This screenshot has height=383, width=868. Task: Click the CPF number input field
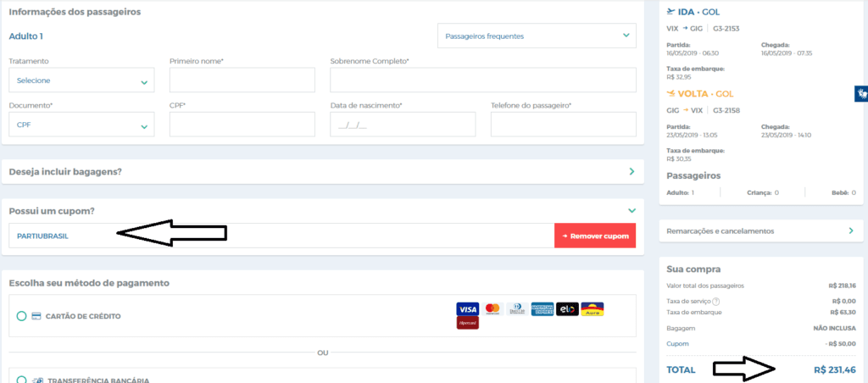coord(242,125)
